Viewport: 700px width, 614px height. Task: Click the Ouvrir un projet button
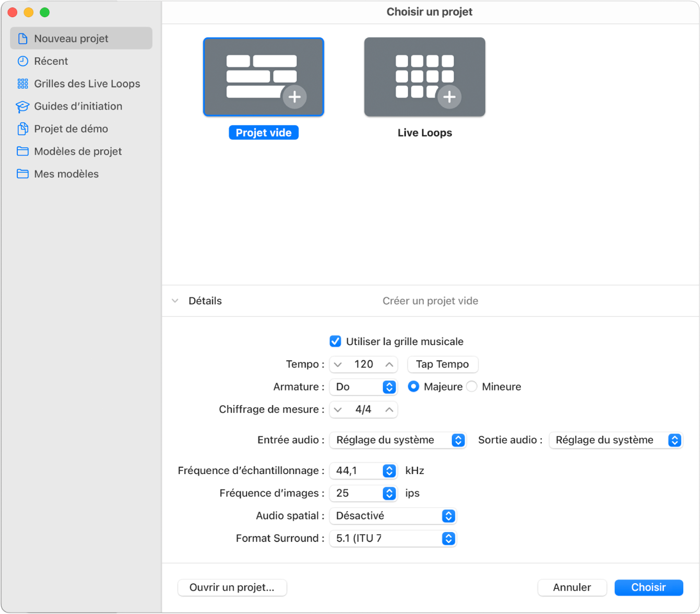click(x=232, y=587)
